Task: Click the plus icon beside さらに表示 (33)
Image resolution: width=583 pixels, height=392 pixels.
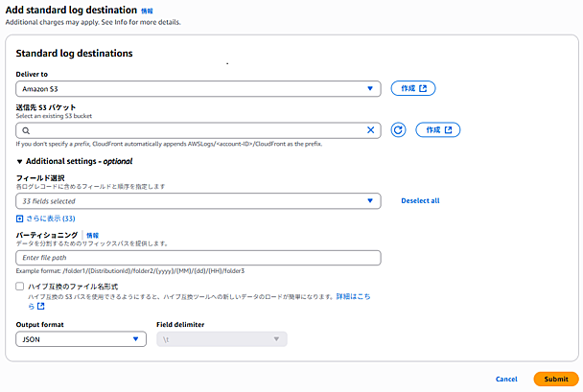Action: point(20,219)
